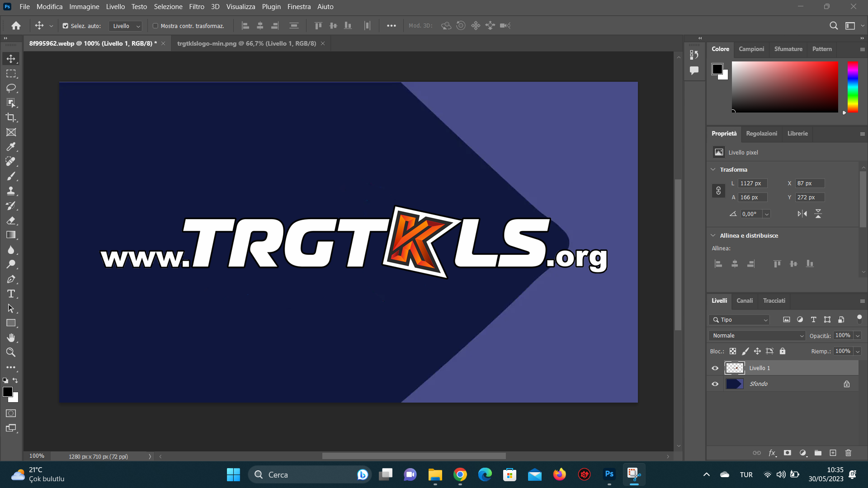
Task: Select the Type tool
Action: click(11, 293)
